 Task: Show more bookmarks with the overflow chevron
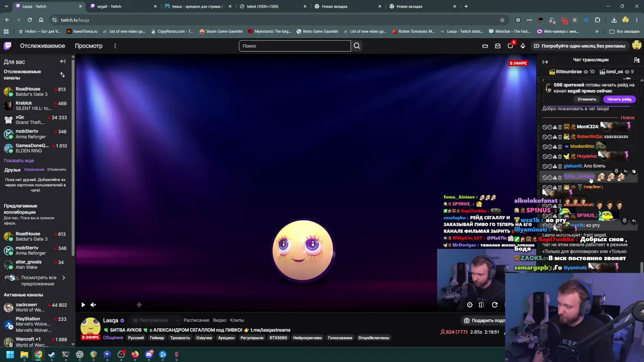click(x=597, y=31)
